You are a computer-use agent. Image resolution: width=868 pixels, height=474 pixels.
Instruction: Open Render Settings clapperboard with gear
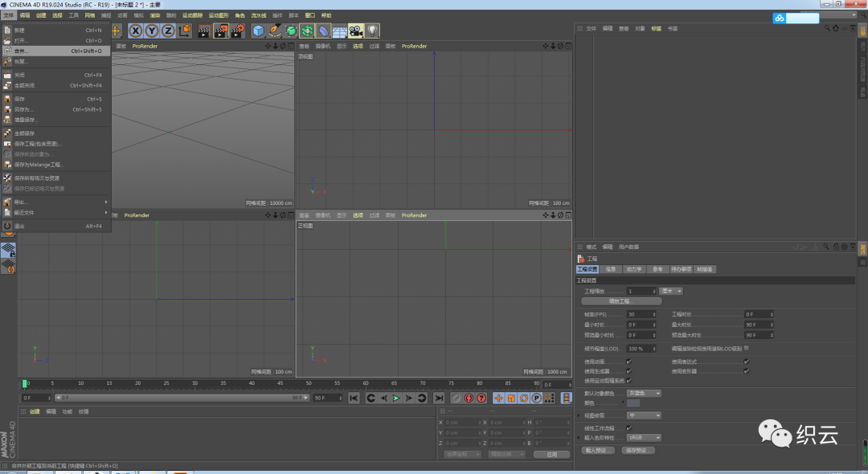237,31
